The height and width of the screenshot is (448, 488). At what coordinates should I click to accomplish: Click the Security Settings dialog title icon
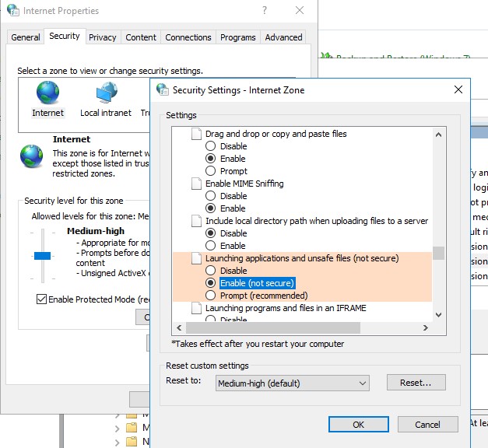click(163, 89)
